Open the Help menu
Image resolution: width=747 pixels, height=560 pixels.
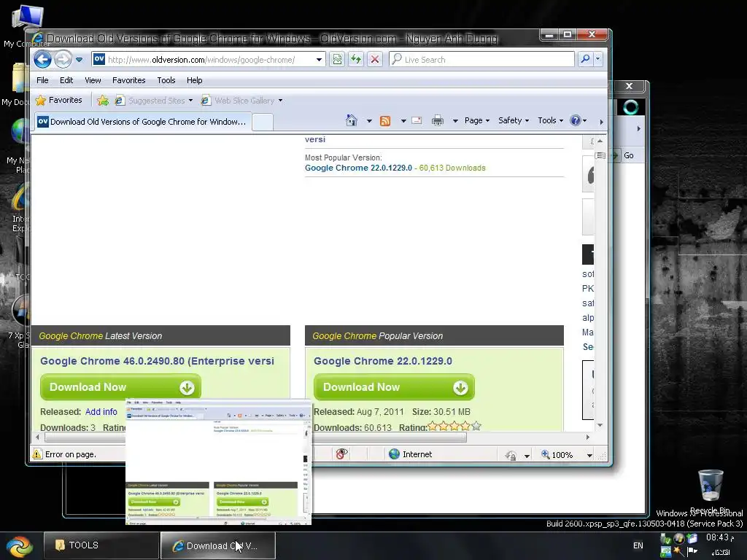(x=194, y=80)
